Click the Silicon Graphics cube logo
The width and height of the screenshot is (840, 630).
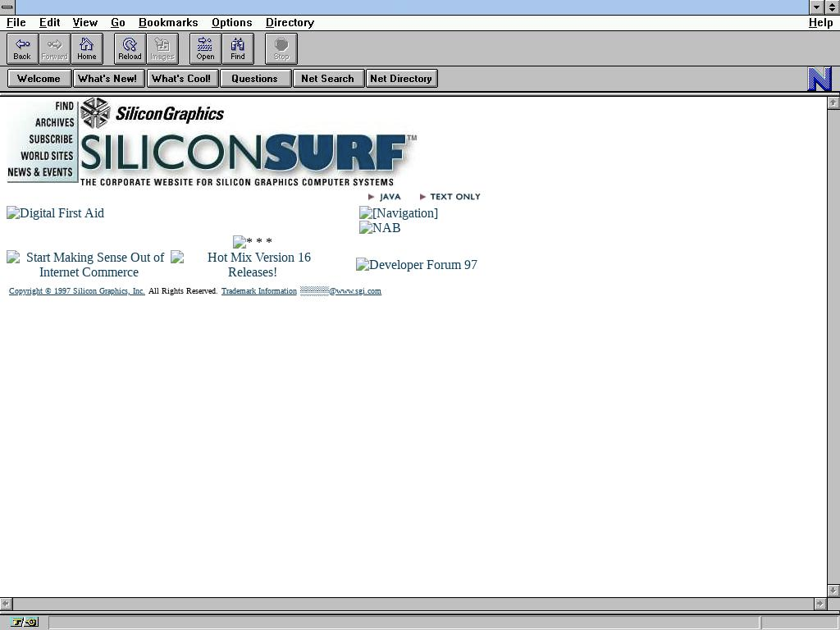pos(95,113)
